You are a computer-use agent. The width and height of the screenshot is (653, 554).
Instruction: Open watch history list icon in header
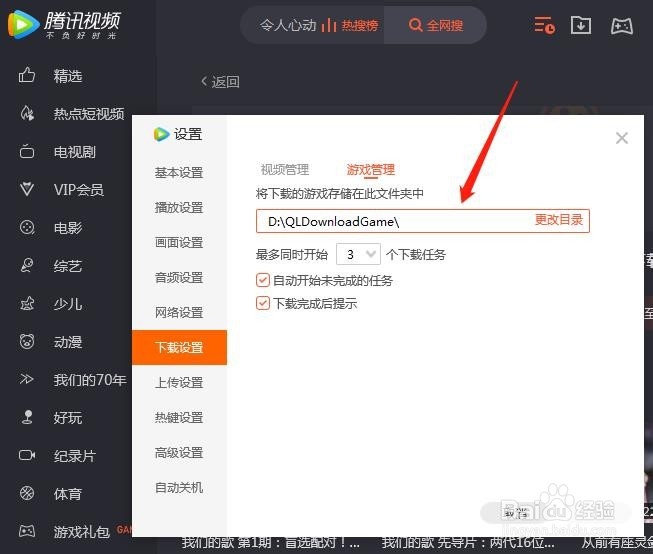point(544,25)
